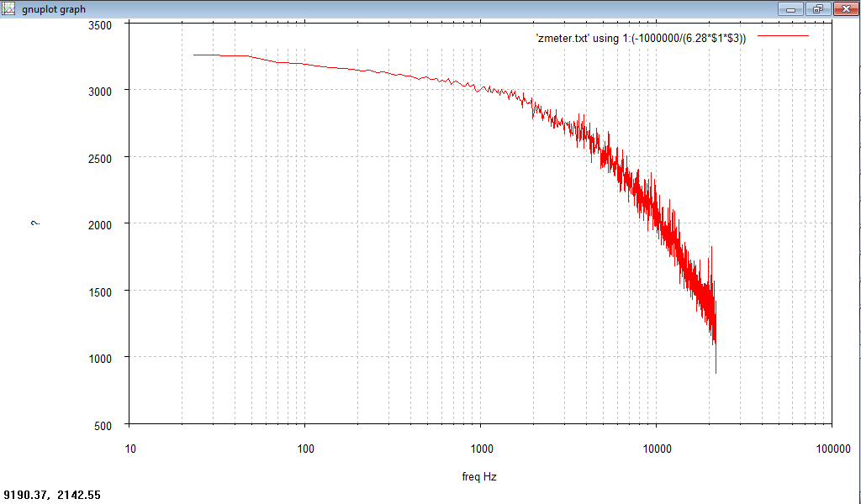The image size is (861, 504).
Task: Restore down the gnuplot graph window
Action: point(817,8)
